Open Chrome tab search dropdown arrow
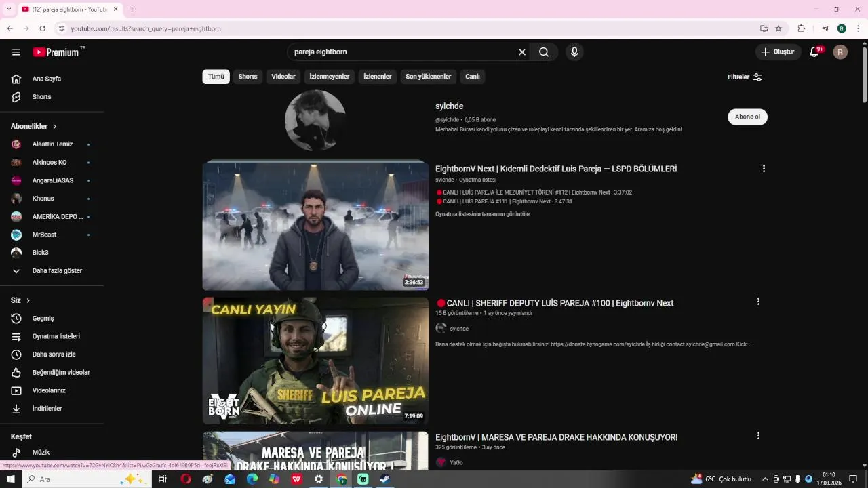 point(9,9)
